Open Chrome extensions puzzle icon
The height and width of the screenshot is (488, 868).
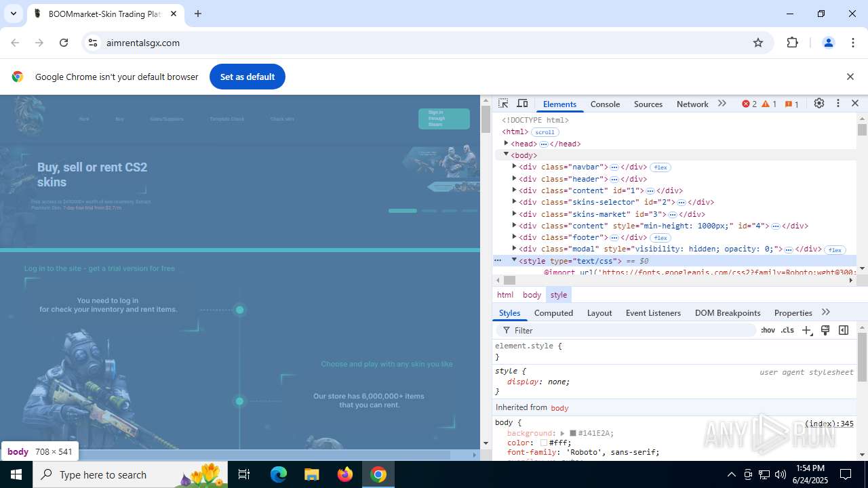tap(793, 43)
